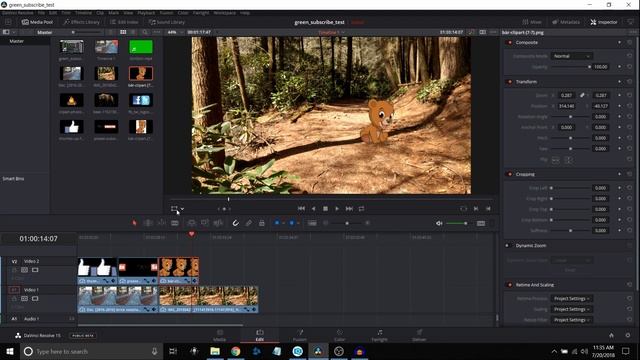Viewport: 640px width, 360px height.
Task: Open the Effects Library panel
Action: pos(82,22)
